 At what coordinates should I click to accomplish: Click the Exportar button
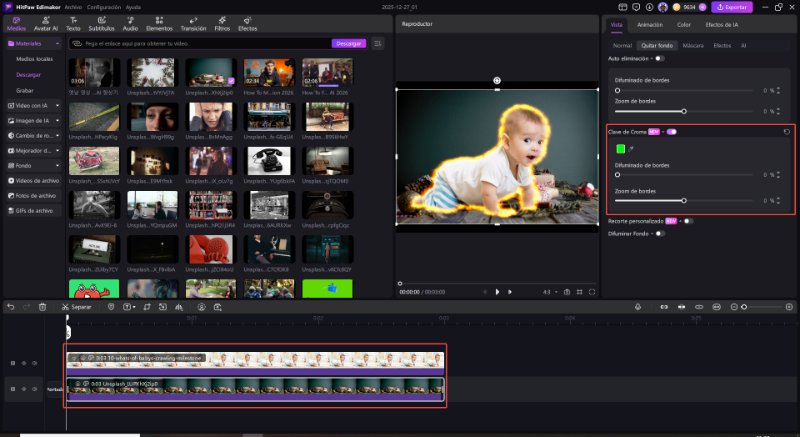click(732, 7)
